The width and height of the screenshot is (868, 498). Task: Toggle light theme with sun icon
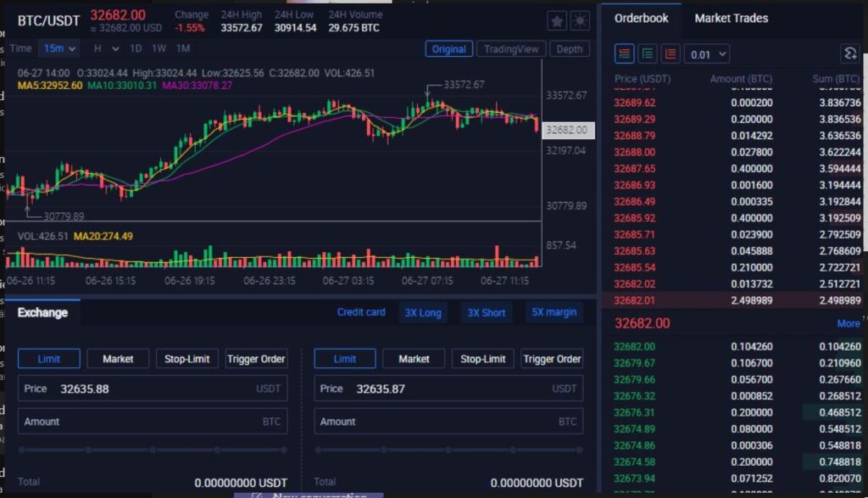pos(580,21)
